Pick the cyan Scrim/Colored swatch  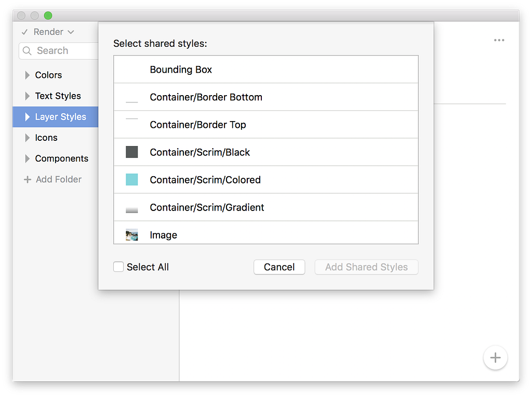click(x=132, y=180)
